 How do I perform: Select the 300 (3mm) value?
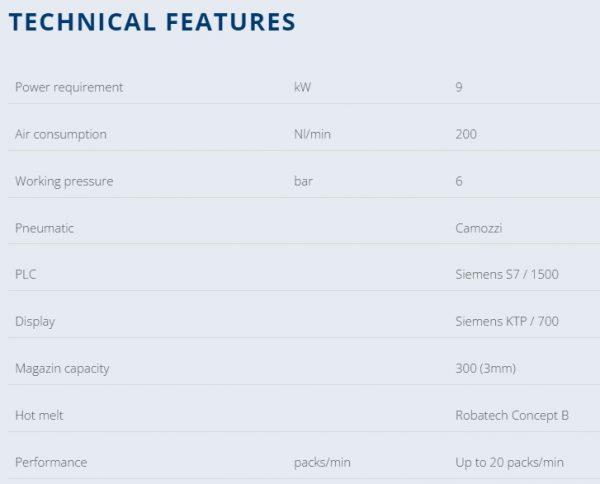486,368
